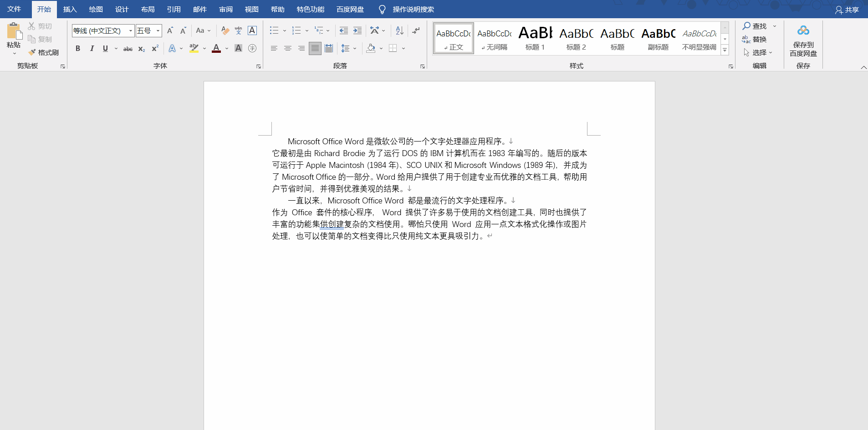Open the phonetic guide (wén) tool
This screenshot has height=430, width=868.
point(238,30)
